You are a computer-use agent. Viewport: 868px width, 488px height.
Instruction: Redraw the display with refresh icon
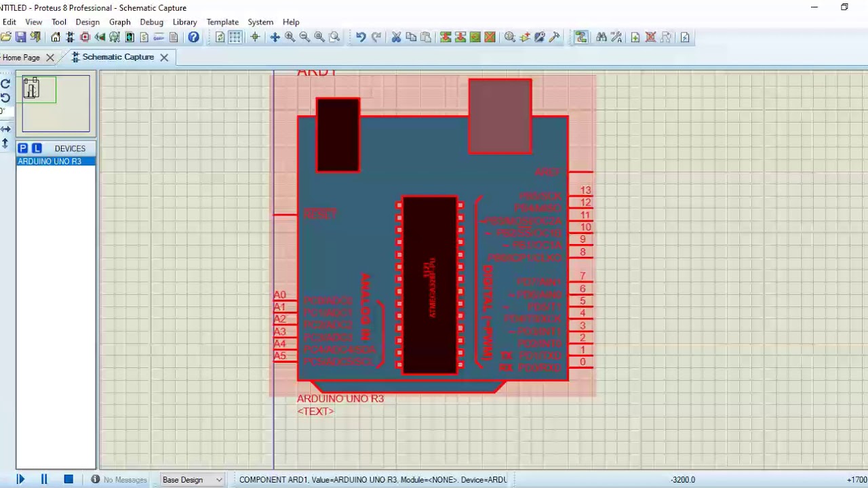220,37
